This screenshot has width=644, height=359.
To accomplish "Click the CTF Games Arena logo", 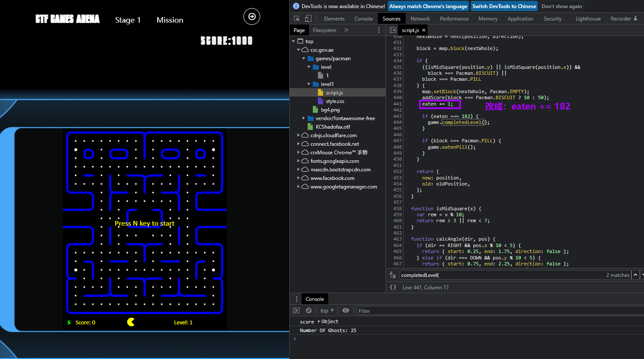I will (x=68, y=19).
